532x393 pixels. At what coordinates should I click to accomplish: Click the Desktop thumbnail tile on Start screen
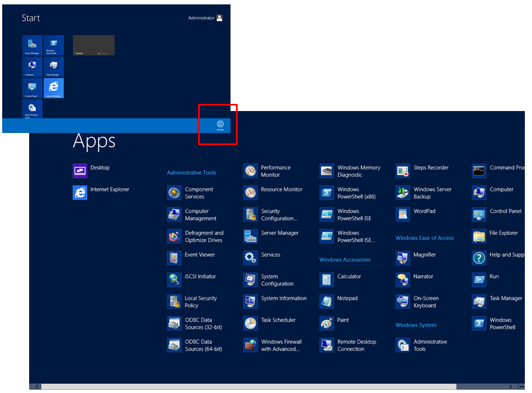(94, 45)
